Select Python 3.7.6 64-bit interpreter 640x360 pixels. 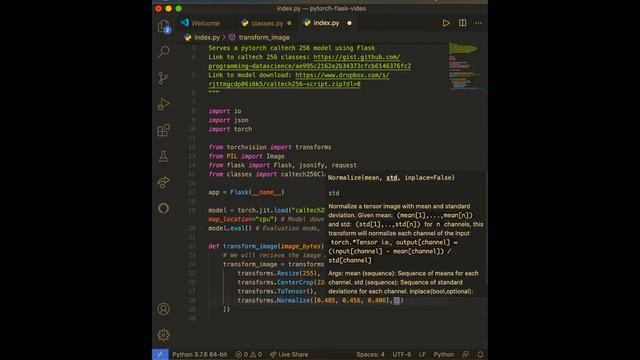point(200,354)
